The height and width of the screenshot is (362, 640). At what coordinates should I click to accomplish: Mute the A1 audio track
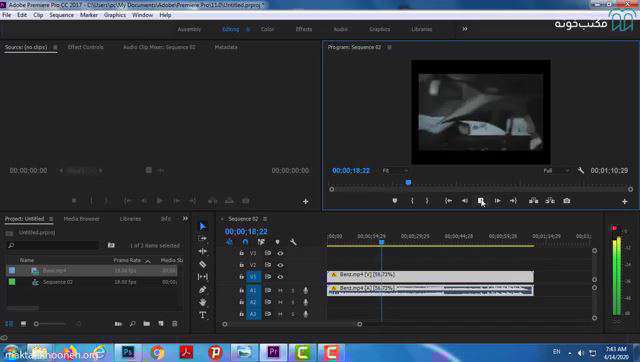point(280,291)
